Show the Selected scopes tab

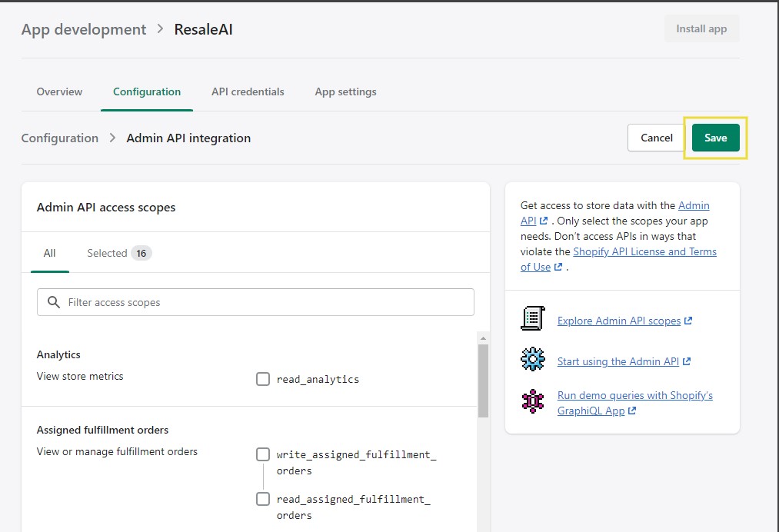coord(119,253)
